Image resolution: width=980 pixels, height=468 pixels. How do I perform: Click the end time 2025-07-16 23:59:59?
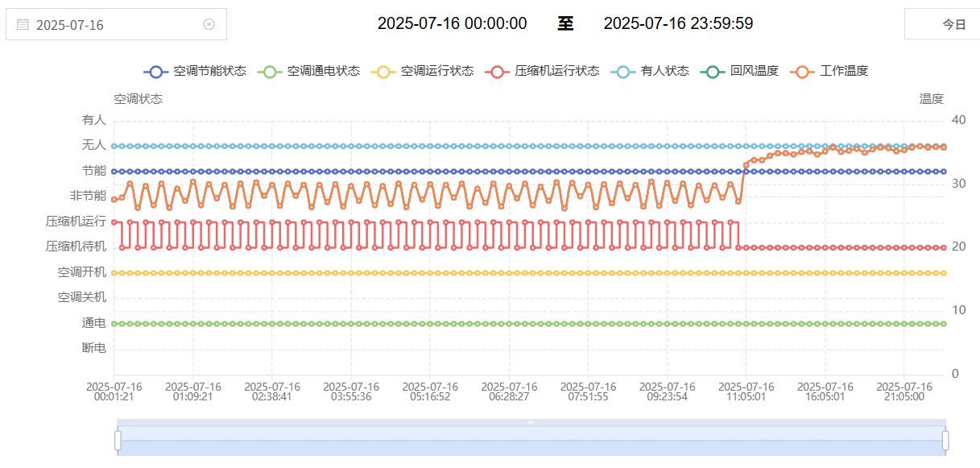(679, 24)
